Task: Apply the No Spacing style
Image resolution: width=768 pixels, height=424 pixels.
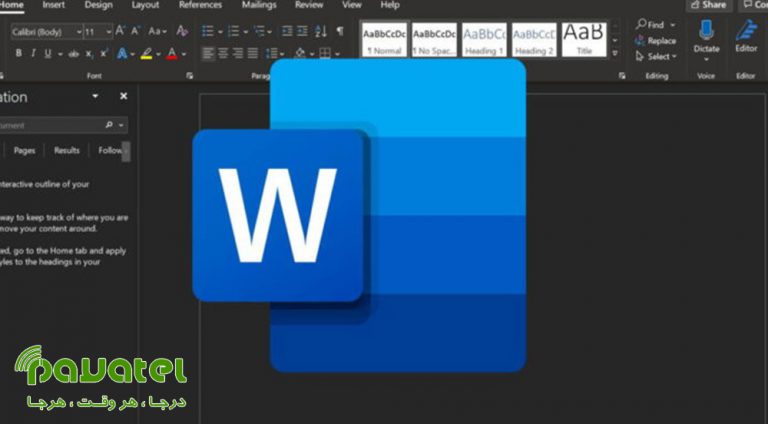Action: click(434, 39)
